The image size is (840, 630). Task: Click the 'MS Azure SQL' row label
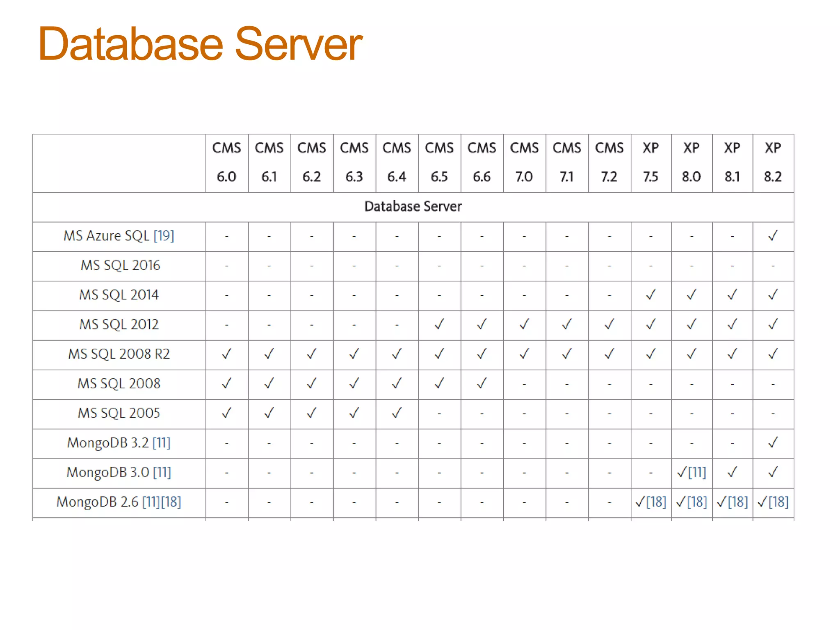coord(106,236)
